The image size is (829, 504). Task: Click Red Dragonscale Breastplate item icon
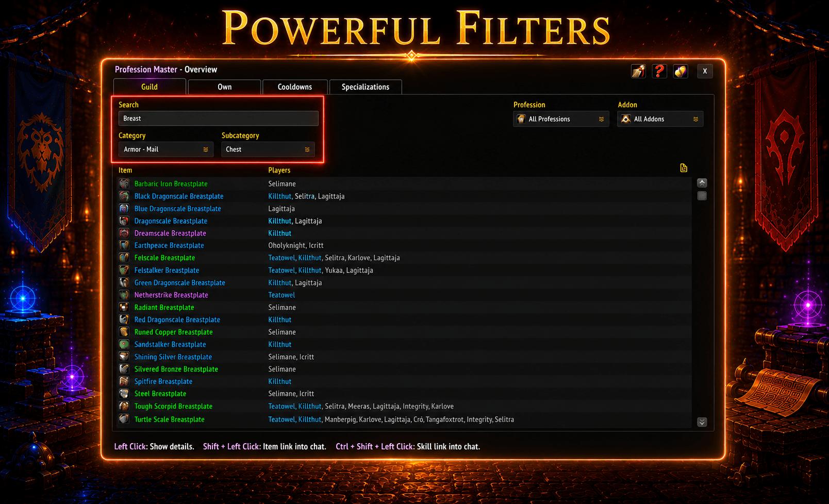coord(124,320)
